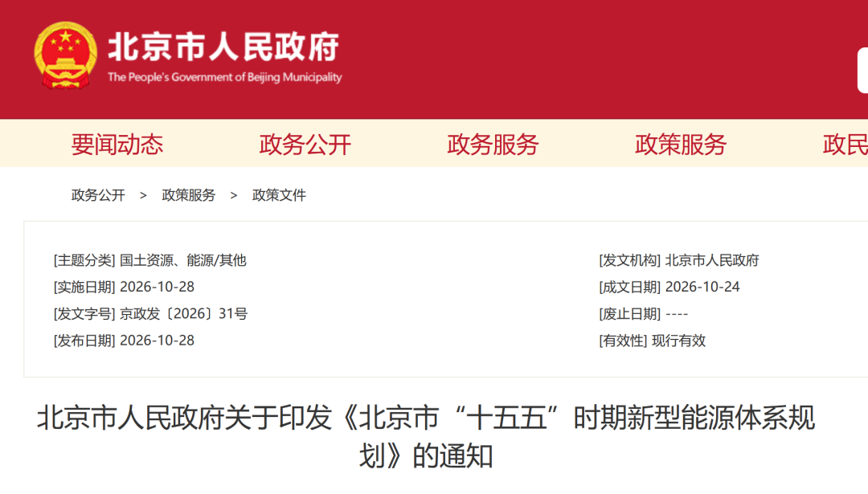Click the English subtitle The People's Government of Beijing Municipality

[x=225, y=77]
